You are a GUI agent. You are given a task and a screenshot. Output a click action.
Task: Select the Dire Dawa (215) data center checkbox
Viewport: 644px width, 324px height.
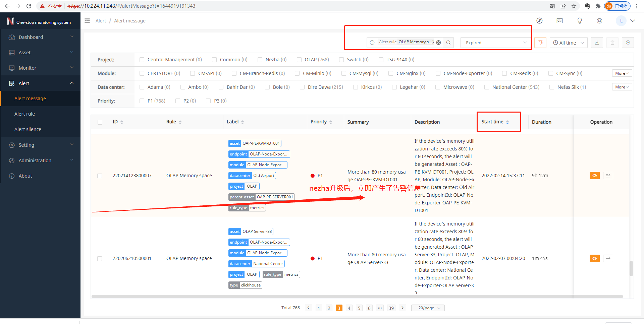point(302,87)
